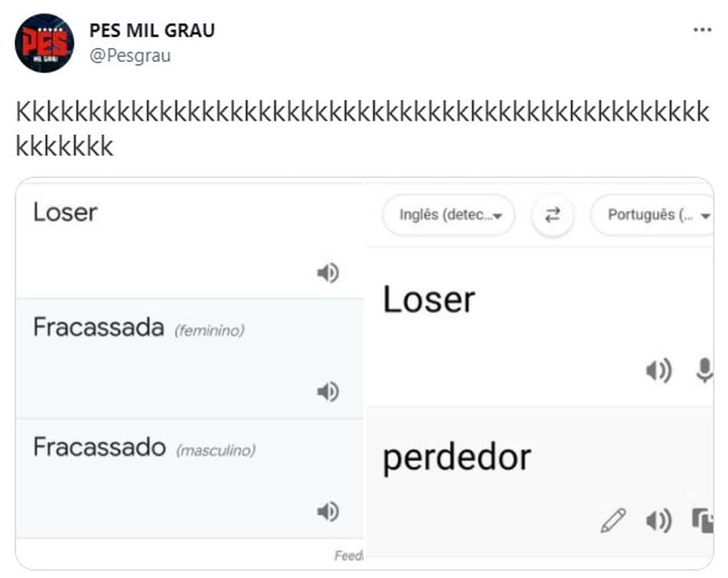Swap the Inglês and Português languages

coord(553,215)
